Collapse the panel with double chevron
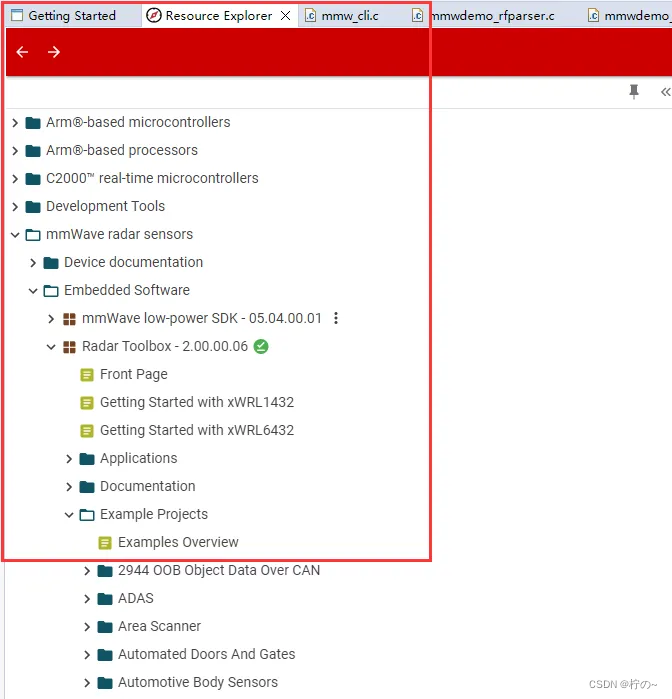This screenshot has width=672, height=699. 665,92
